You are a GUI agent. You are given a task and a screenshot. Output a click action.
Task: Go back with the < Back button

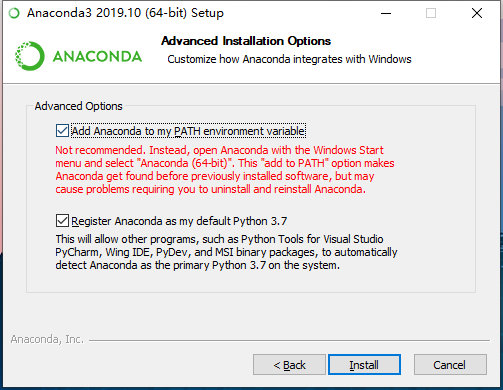(289, 365)
